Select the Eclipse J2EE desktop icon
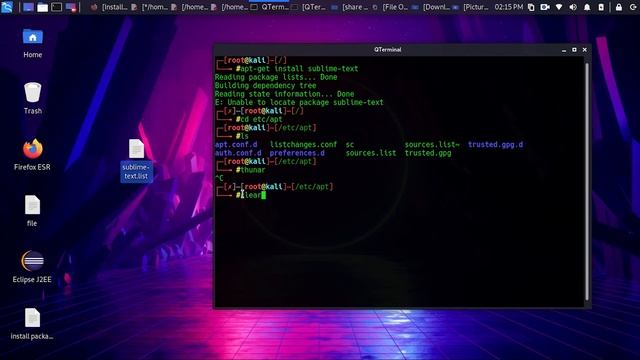Screen dimensions: 640x360 click(x=32, y=267)
